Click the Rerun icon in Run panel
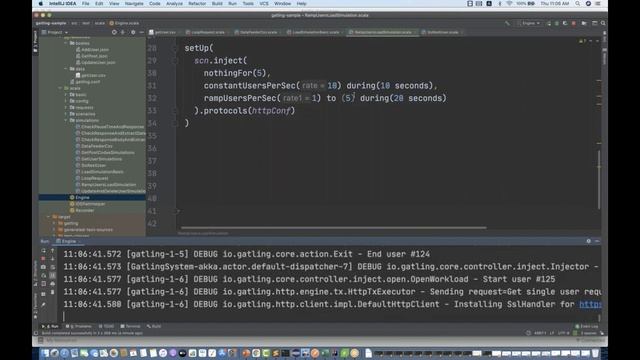Viewport: 640px width, 360px height. point(44,251)
